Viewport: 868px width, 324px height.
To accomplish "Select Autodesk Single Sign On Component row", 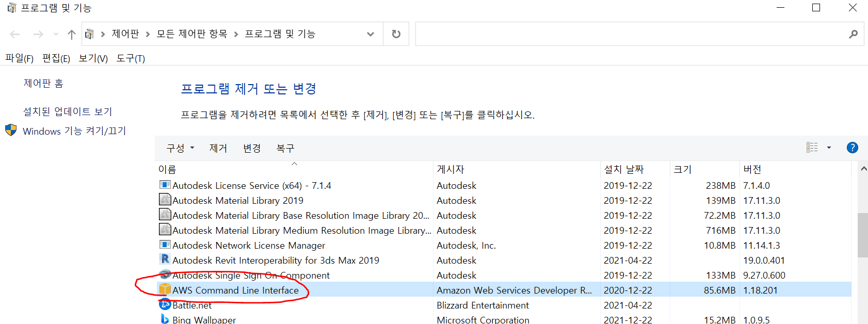I will pyautogui.click(x=503, y=275).
